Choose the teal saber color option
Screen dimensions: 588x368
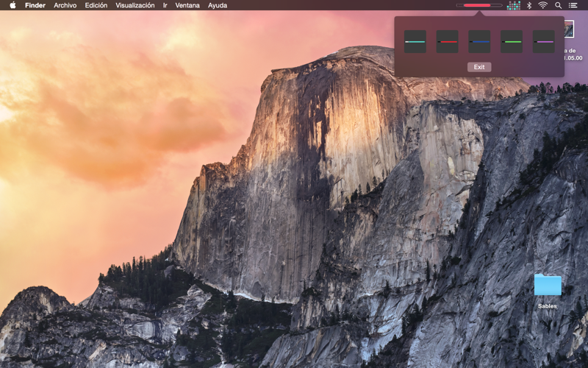click(415, 42)
